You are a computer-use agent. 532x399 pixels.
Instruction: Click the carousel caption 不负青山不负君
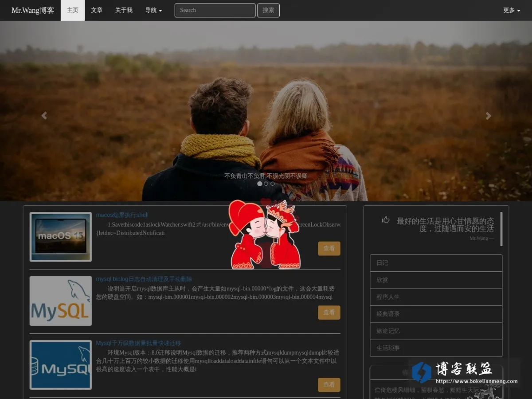tap(266, 176)
